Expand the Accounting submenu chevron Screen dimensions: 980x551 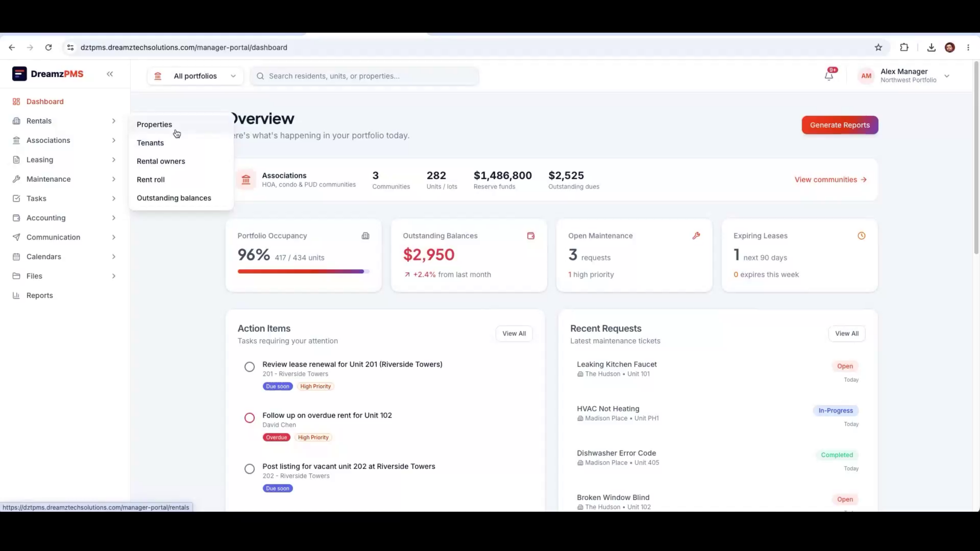(114, 218)
